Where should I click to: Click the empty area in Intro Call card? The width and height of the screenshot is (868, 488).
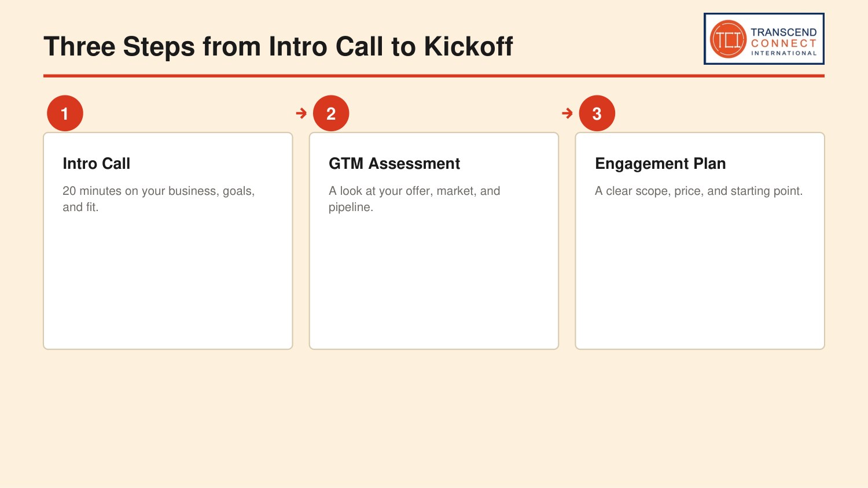click(168, 280)
